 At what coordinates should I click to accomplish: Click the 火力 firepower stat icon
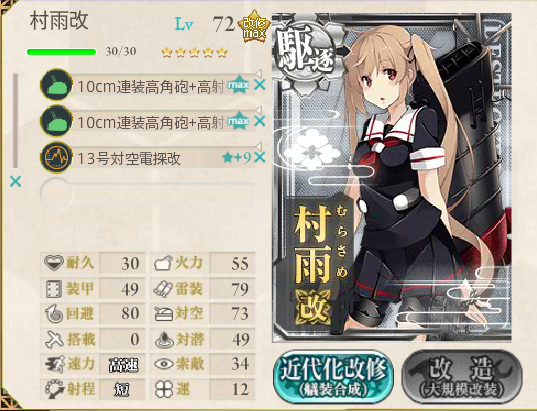163,263
